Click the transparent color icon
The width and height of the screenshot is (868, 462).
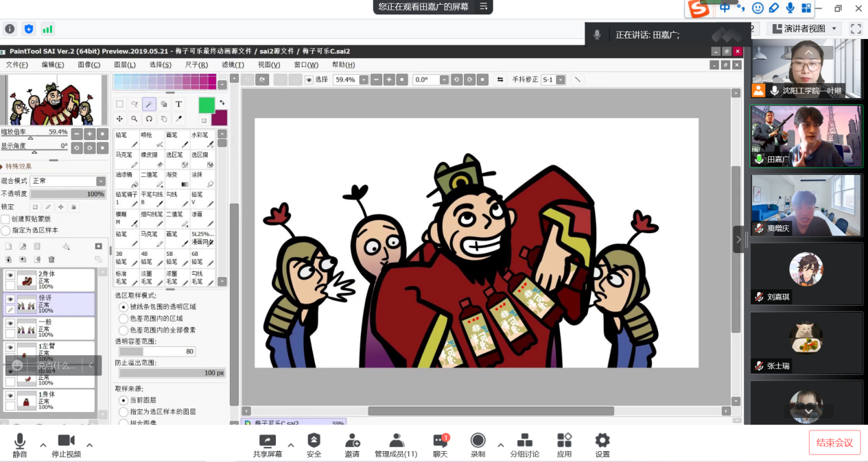[204, 120]
